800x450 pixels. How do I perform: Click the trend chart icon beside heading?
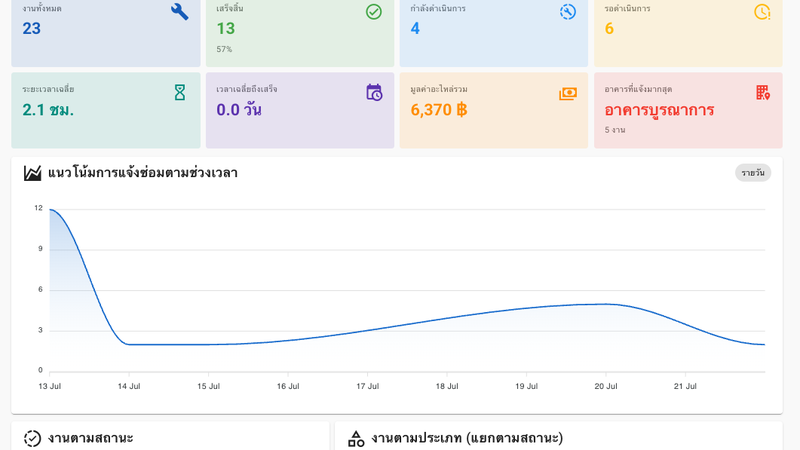[x=33, y=173]
